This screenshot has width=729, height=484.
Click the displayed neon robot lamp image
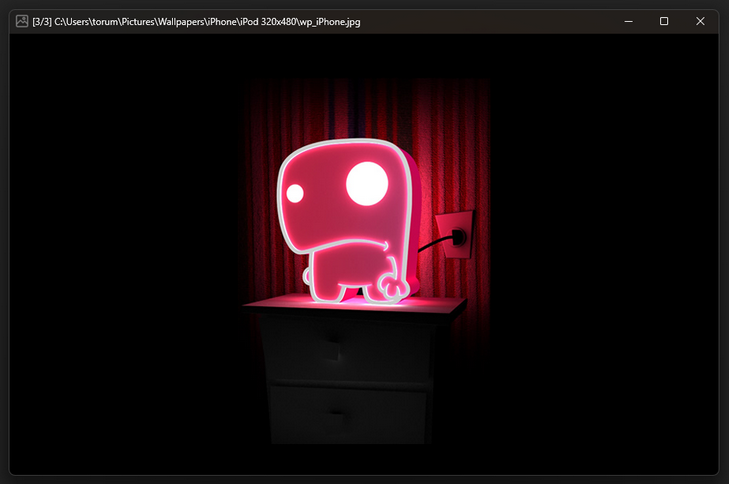tap(364, 262)
